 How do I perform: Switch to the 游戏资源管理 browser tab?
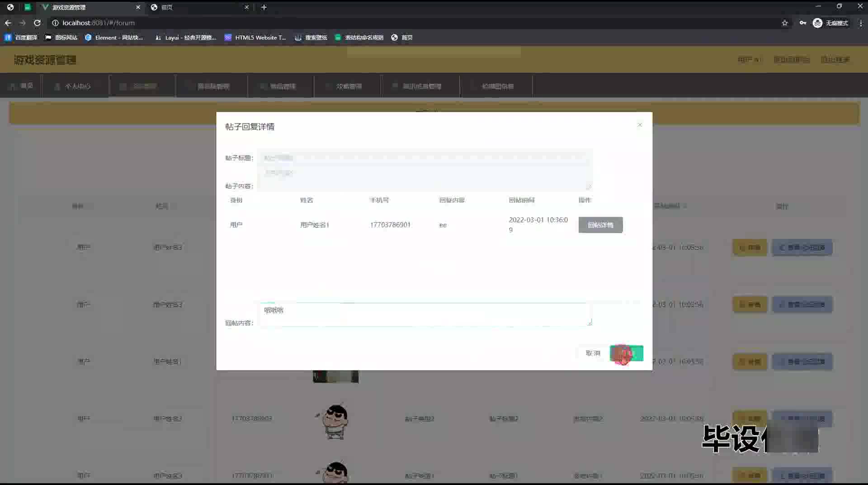tap(90, 7)
